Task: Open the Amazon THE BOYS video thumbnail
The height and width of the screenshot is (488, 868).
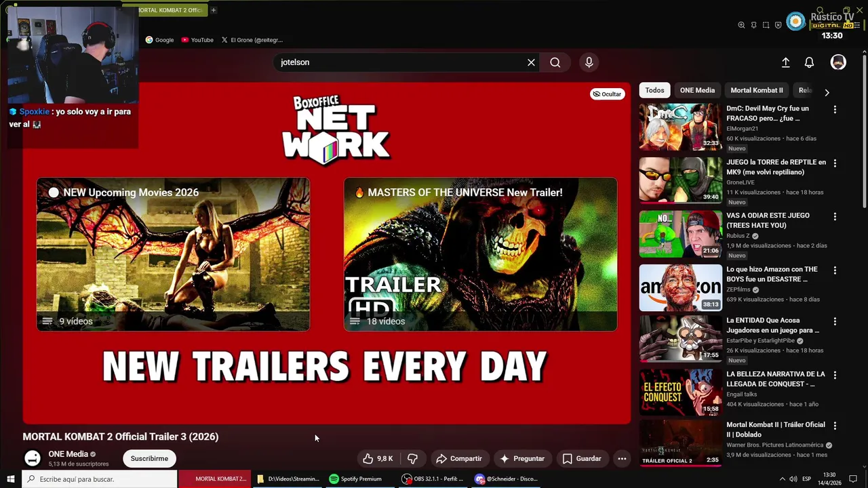Action: (x=680, y=287)
